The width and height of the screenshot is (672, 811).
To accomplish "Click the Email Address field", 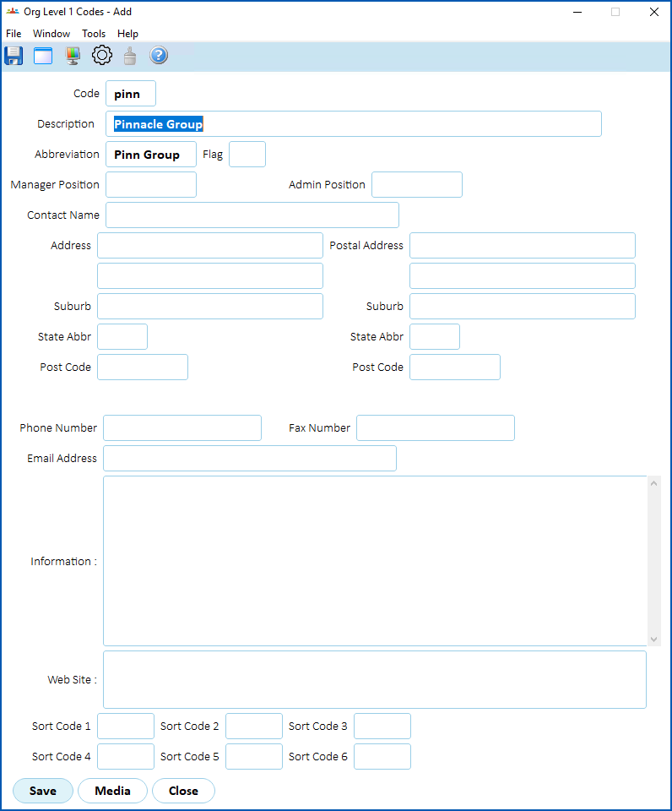I will tap(250, 458).
